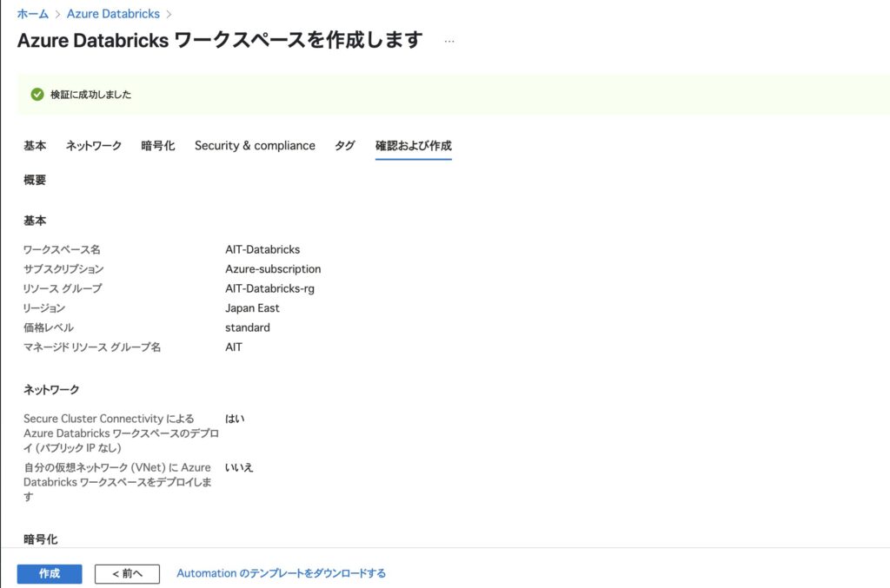Open the 暗号化 tab
Screen dimensions: 890x588
158,146
